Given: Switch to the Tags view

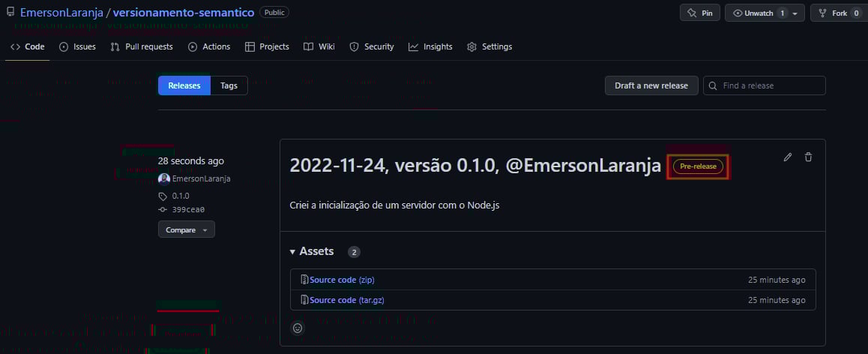Looking at the screenshot, I should click(x=229, y=85).
